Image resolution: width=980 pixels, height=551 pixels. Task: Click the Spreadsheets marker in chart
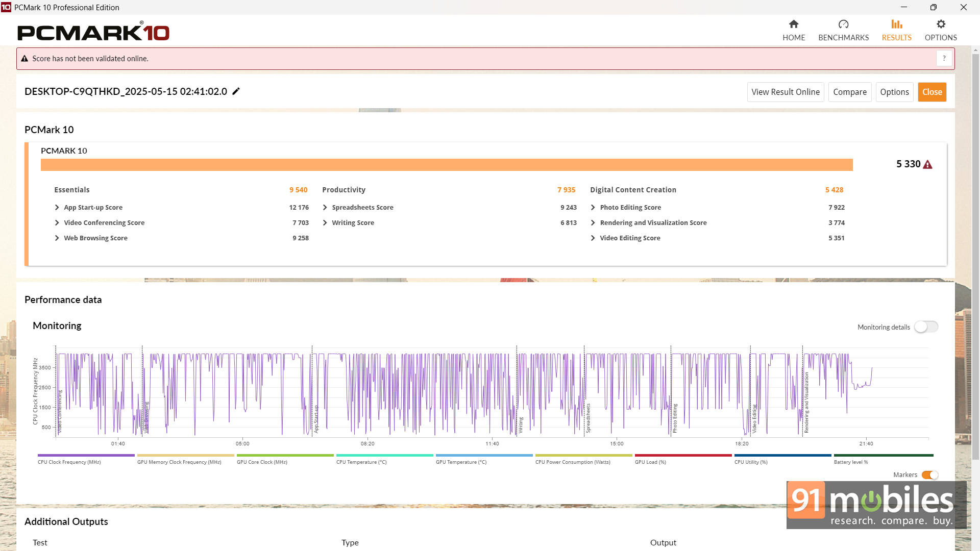pos(588,418)
